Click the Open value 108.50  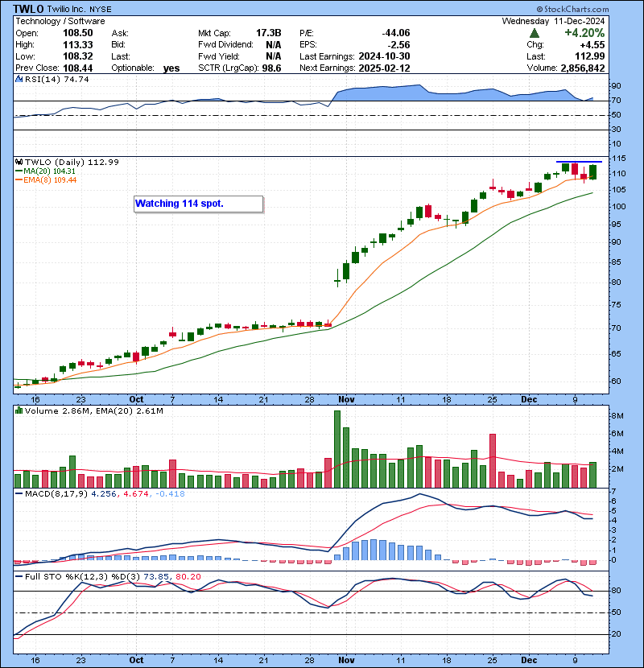(x=77, y=33)
